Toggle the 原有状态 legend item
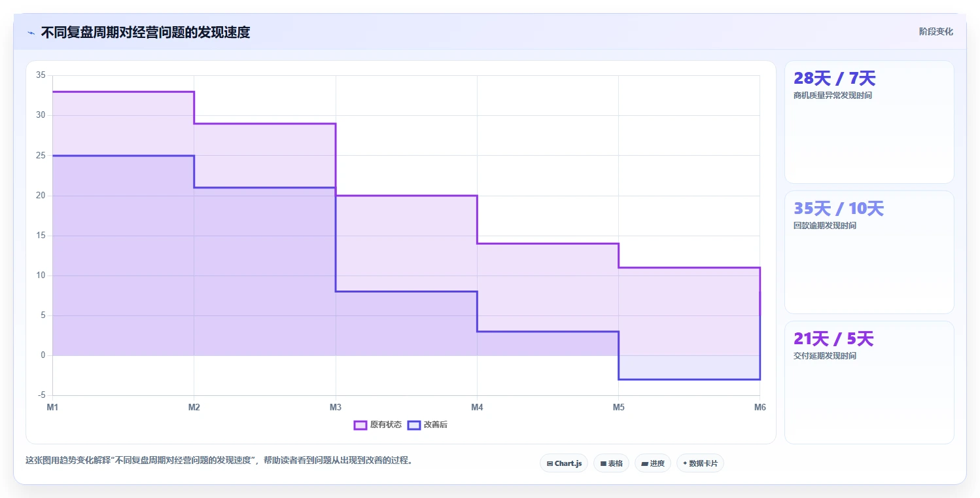The height and width of the screenshot is (498, 980). point(377,425)
